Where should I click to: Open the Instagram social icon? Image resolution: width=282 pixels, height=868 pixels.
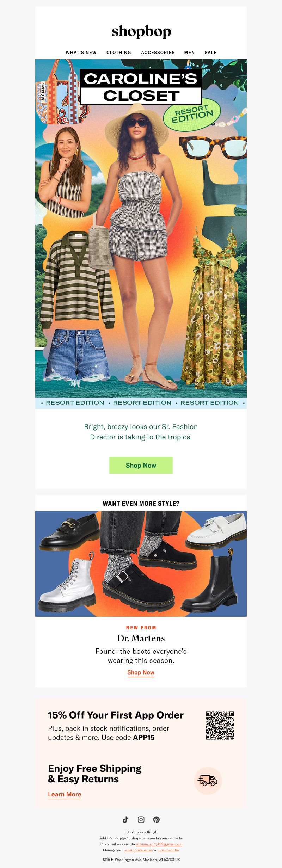141,819
